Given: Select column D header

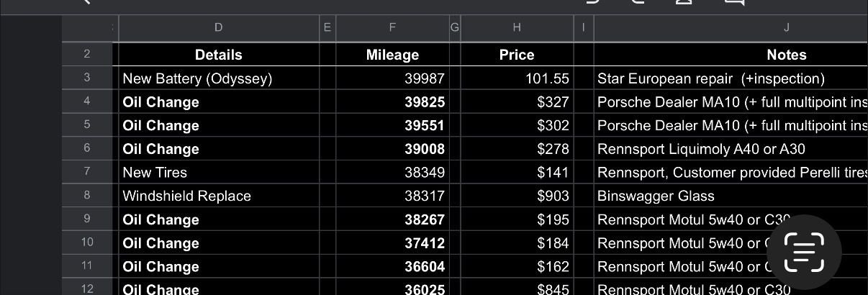Looking at the screenshot, I should click(218, 28).
